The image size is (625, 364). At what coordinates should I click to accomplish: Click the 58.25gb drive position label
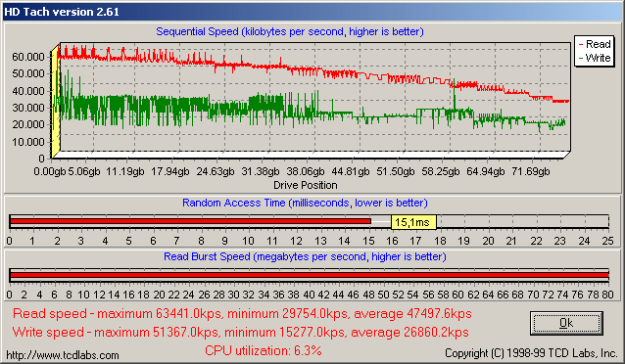tap(441, 171)
